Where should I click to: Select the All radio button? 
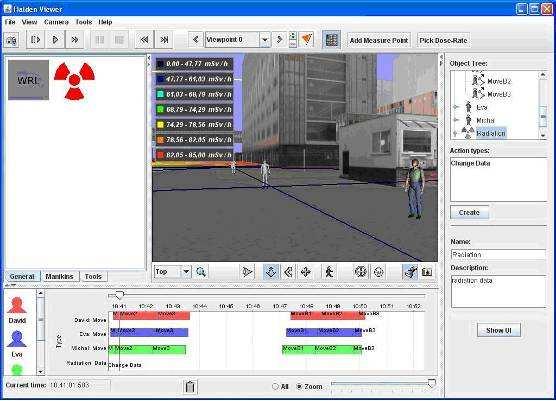tap(275, 386)
